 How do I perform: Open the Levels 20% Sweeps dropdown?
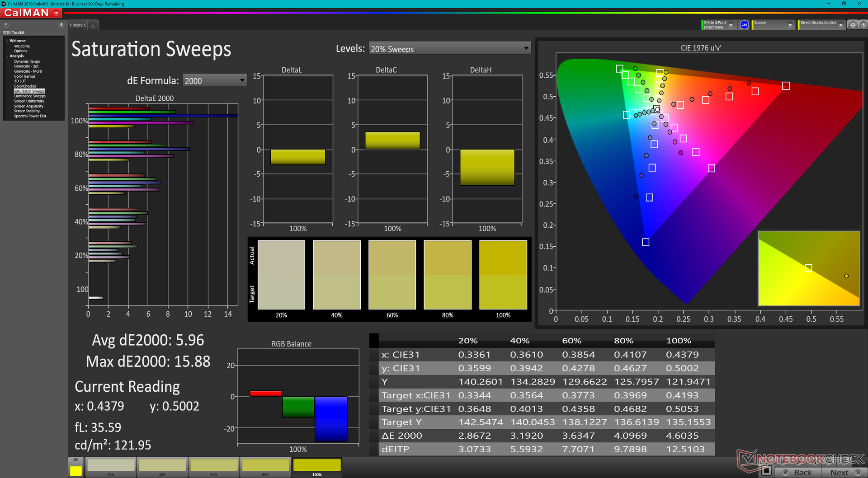coord(449,49)
